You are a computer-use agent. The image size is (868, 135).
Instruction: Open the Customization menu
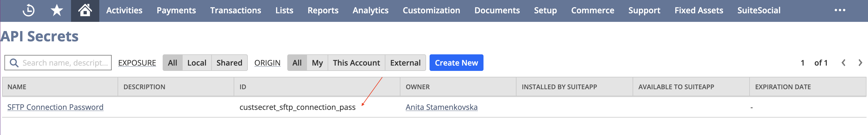pyautogui.click(x=431, y=10)
